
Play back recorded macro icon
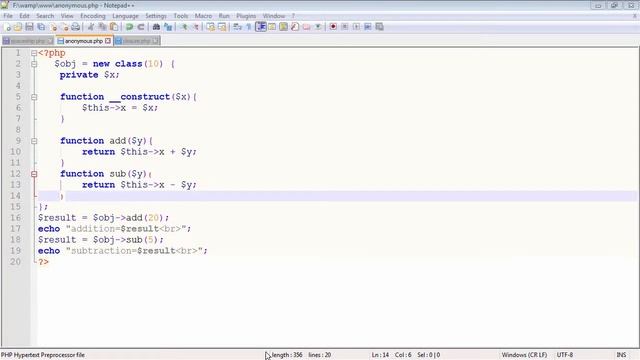click(x=356, y=27)
